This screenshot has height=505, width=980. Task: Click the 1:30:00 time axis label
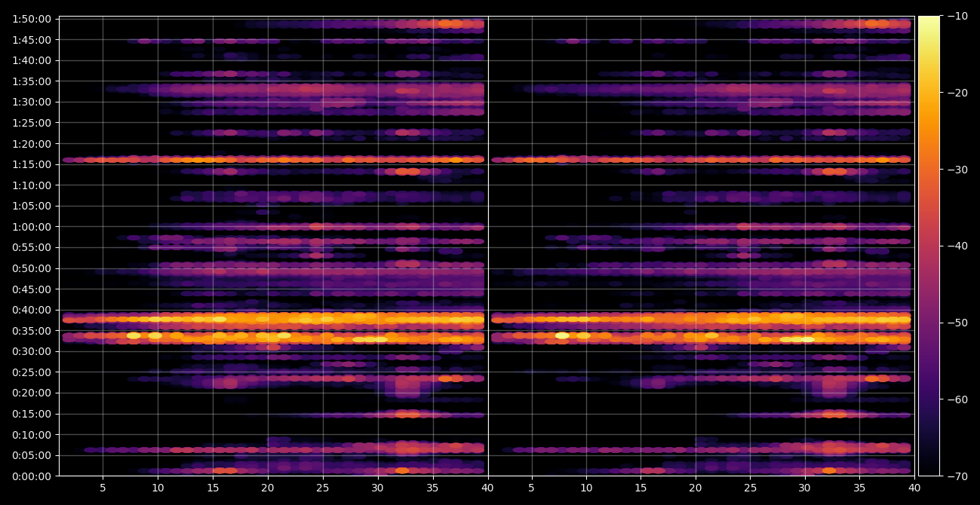[32, 102]
